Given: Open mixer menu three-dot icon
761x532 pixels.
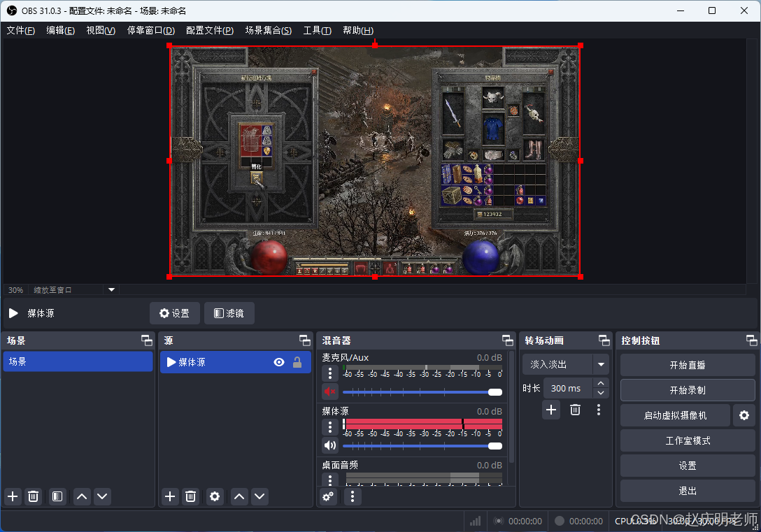Looking at the screenshot, I should (x=353, y=496).
